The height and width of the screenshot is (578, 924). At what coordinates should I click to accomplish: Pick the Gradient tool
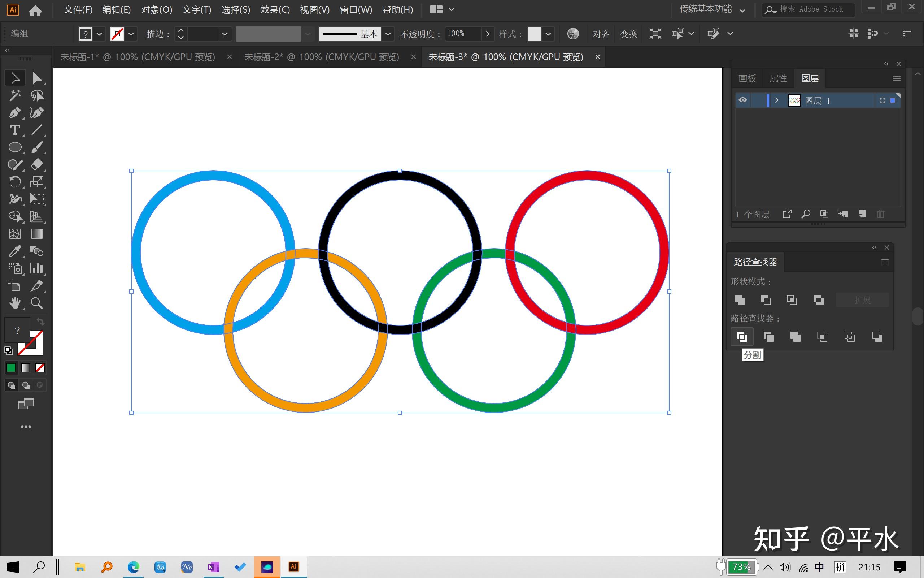[x=37, y=234]
